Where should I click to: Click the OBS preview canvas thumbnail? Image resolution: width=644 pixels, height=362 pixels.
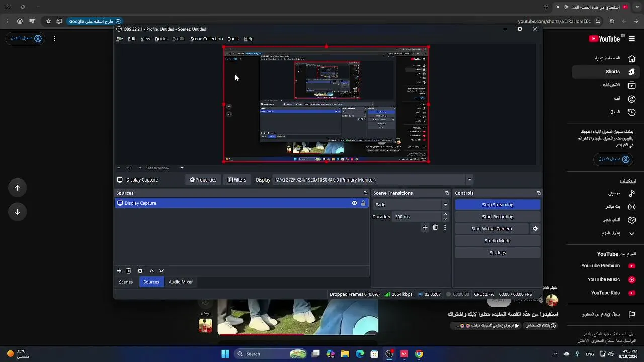pyautogui.click(x=326, y=105)
